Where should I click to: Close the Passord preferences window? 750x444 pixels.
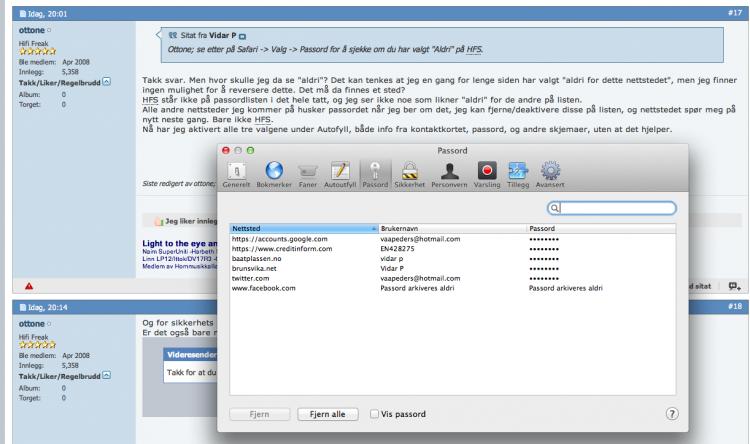coord(226,150)
